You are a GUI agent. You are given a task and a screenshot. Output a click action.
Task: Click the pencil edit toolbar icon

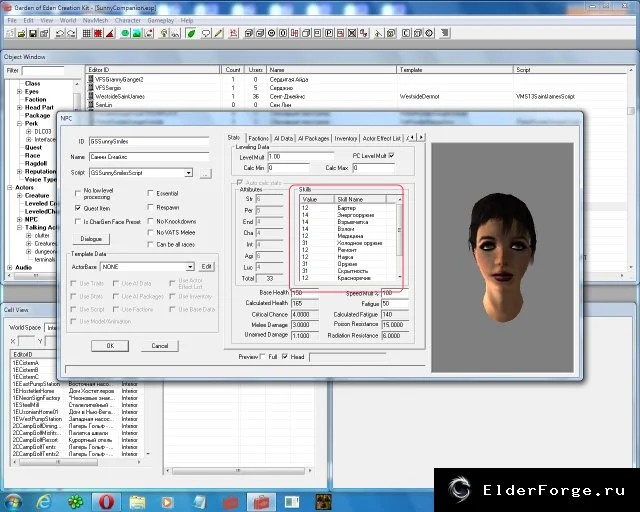218,33
